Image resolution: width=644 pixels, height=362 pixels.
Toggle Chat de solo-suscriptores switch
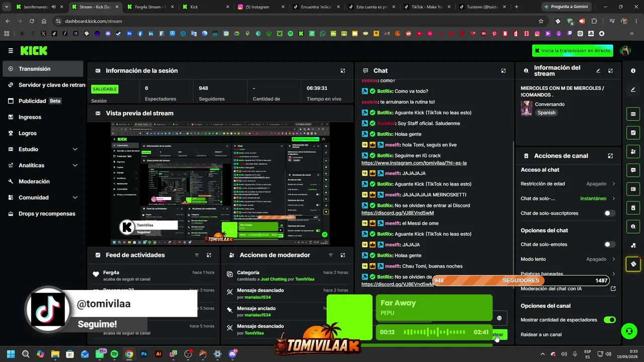609,213
